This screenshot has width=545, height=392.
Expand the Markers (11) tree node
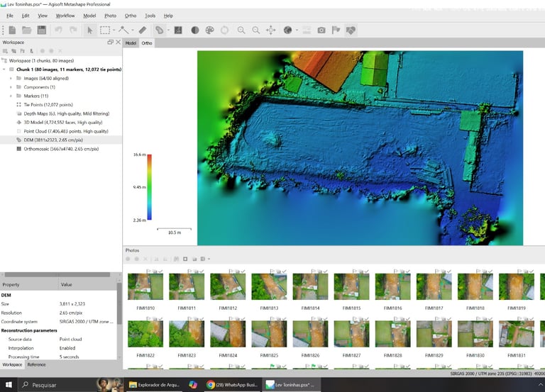(x=11, y=96)
